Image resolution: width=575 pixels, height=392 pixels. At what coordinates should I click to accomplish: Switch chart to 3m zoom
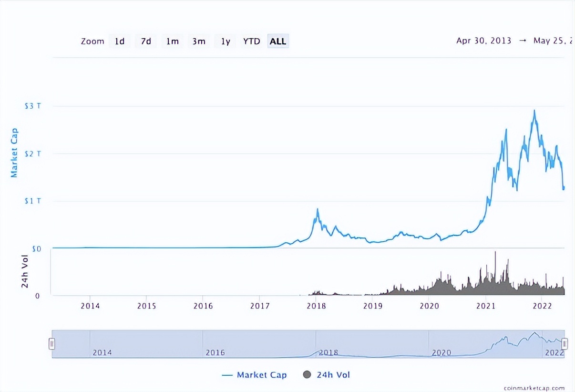199,41
